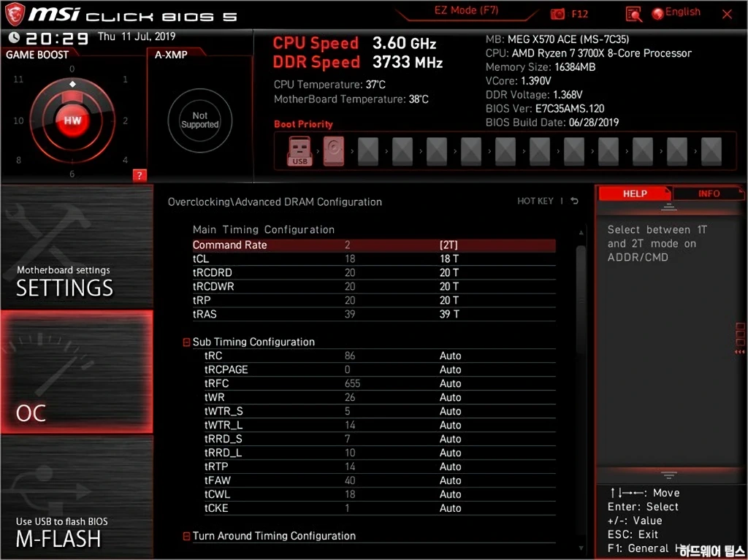The width and height of the screenshot is (748, 560).
Task: Click the BIOS Ver E7C35AMS.120 text
Action: tap(545, 108)
